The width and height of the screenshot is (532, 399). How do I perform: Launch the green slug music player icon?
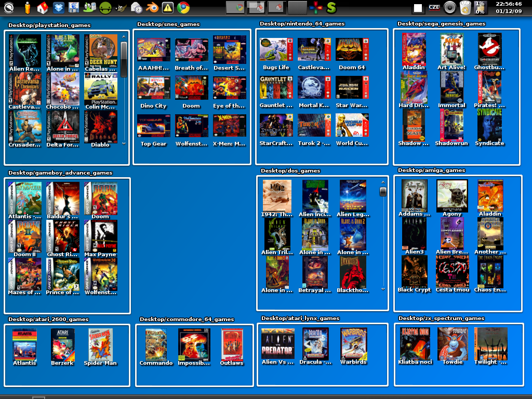[89, 7]
